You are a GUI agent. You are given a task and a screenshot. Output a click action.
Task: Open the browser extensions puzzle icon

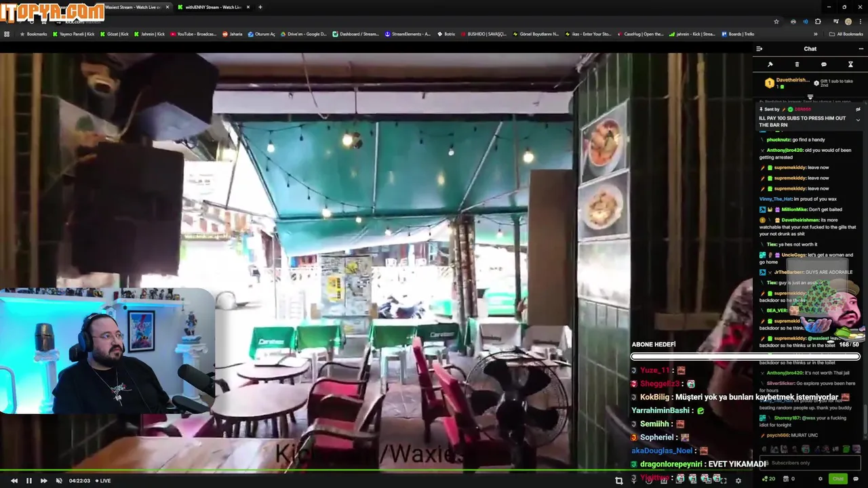click(818, 22)
